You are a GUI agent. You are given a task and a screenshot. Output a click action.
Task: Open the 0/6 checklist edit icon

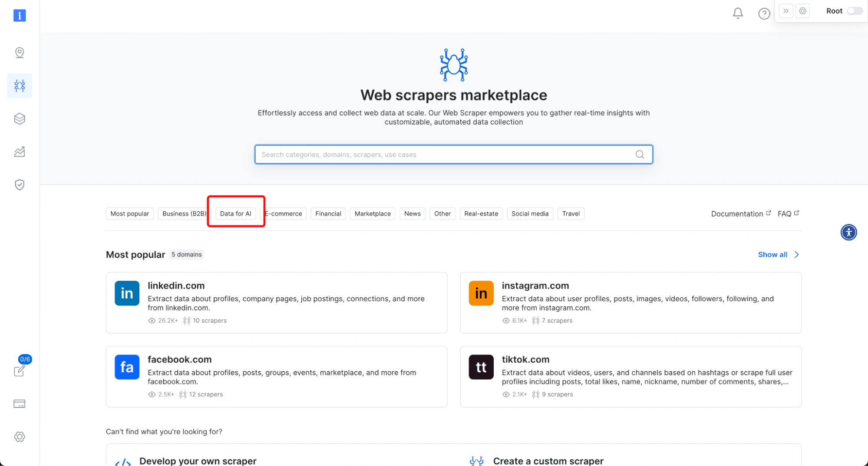[20, 371]
